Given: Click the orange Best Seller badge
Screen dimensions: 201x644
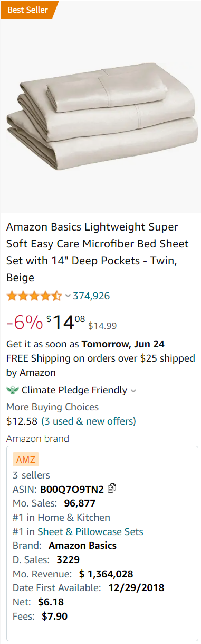Looking at the screenshot, I should pos(28,10).
